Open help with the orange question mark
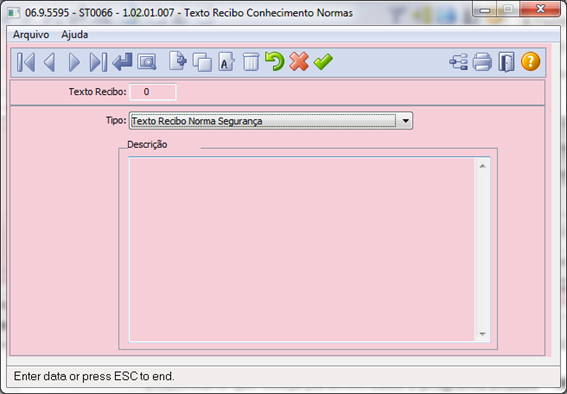Screen dimensions: 567x394 coord(530,61)
